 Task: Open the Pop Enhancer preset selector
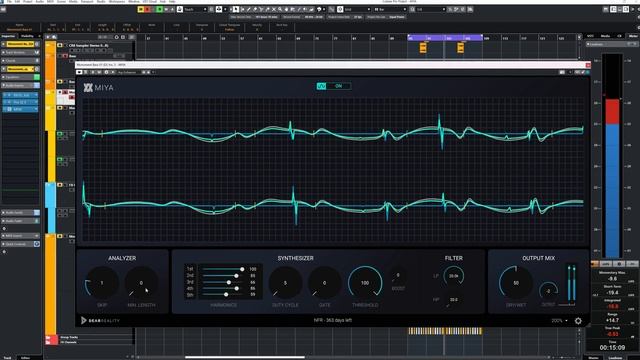coord(128,72)
